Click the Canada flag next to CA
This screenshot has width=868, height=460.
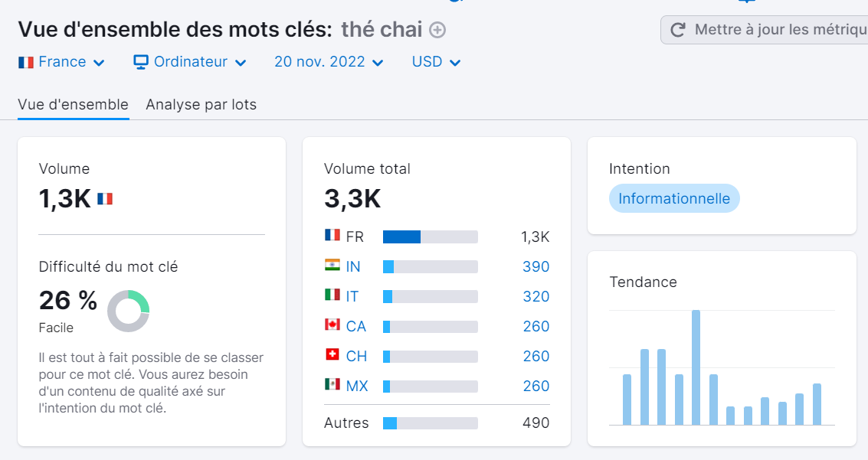click(332, 326)
